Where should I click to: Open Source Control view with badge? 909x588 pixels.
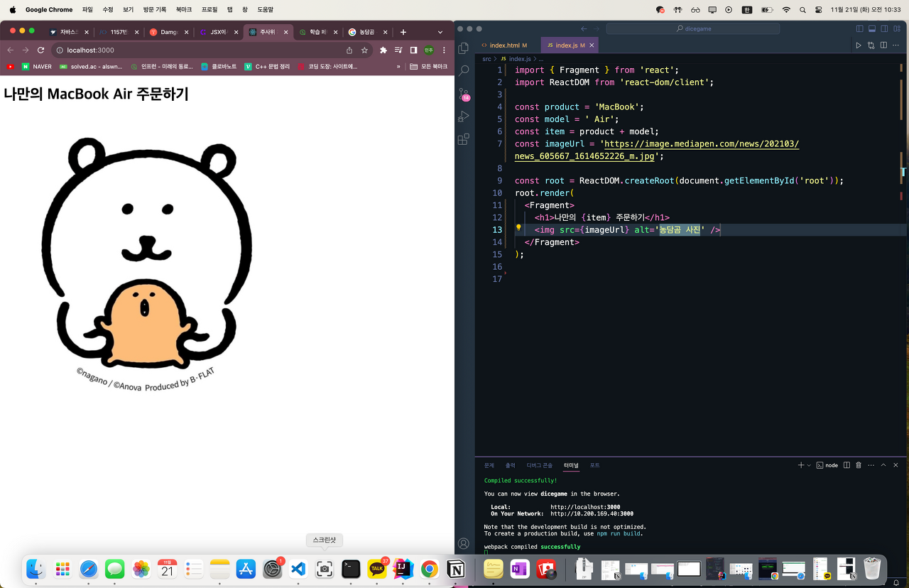click(464, 94)
